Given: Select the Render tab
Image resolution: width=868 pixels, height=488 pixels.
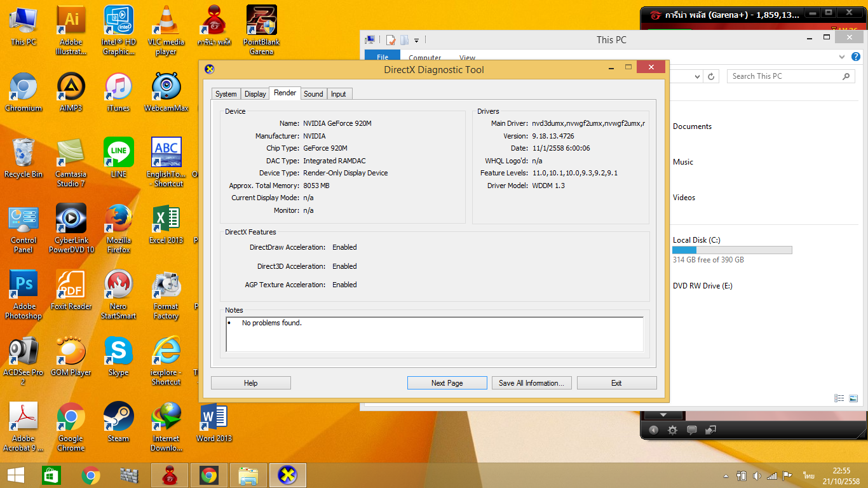Looking at the screenshot, I should tap(285, 93).
